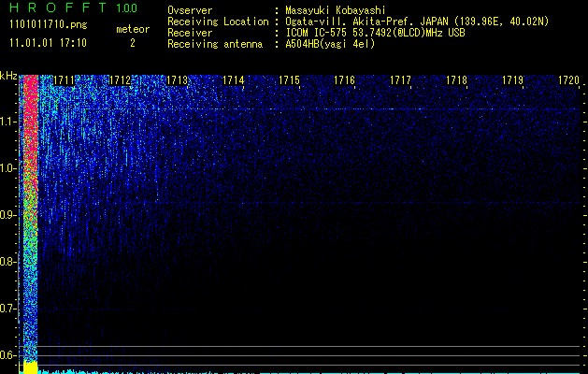
Task: Click the 1.0 kHz axis label
Action: click(x=8, y=168)
